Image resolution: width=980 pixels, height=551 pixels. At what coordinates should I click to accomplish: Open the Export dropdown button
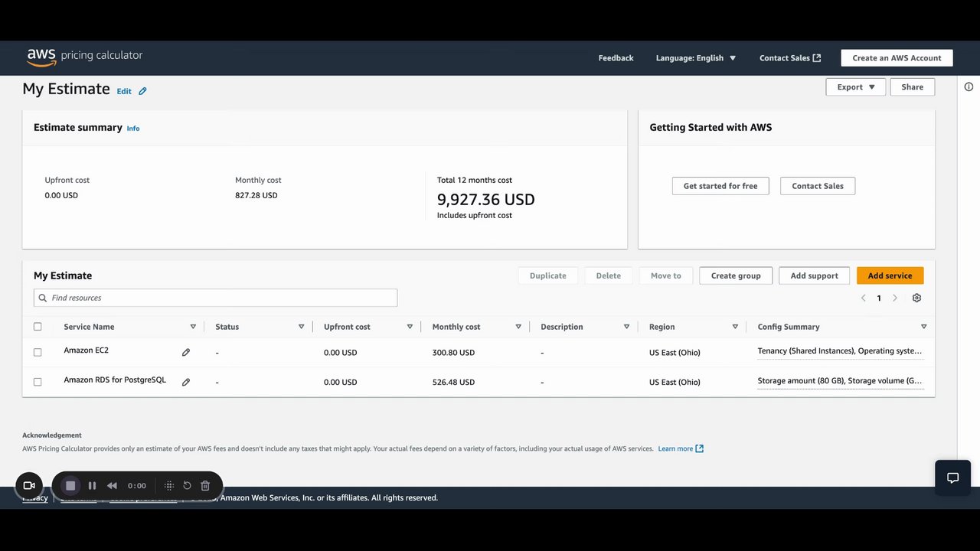855,87
